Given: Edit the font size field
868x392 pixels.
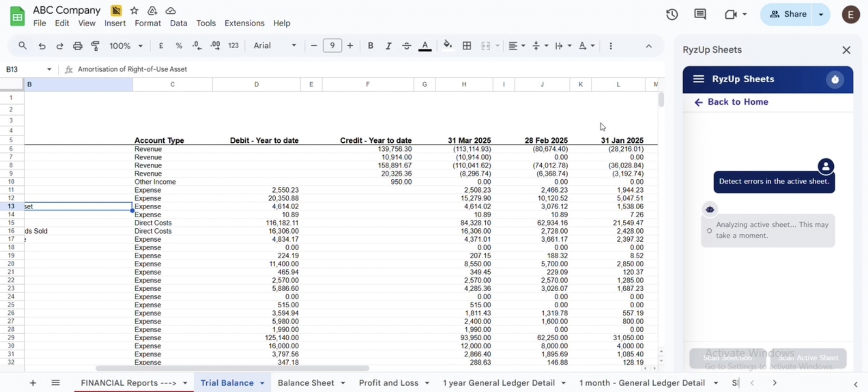Looking at the screenshot, I should 332,46.
